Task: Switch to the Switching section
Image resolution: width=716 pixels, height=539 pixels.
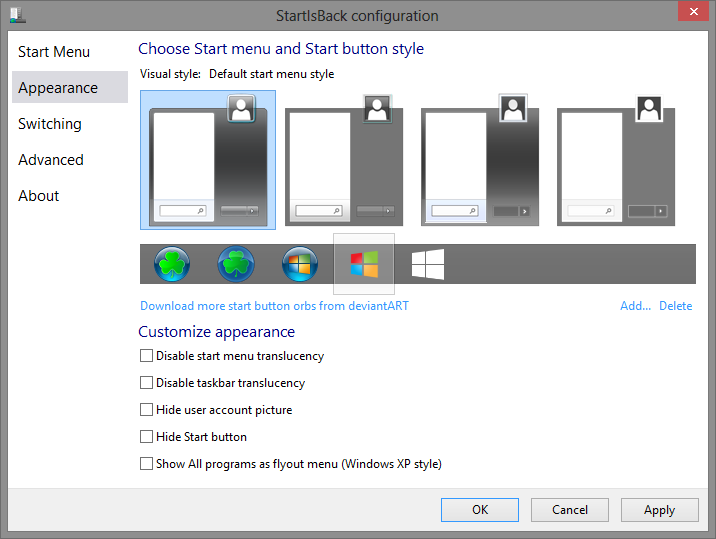Action: [50, 124]
